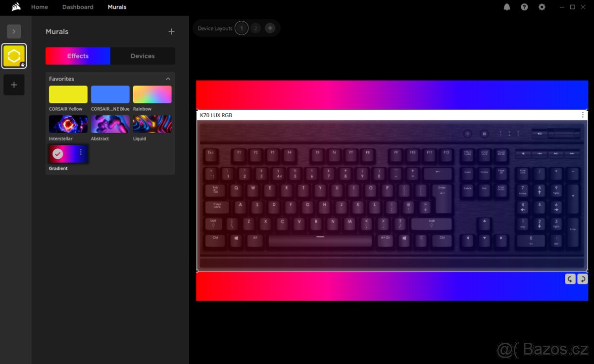Open the K70 LUX RGB options menu
This screenshot has height=364, width=594.
pyautogui.click(x=583, y=115)
